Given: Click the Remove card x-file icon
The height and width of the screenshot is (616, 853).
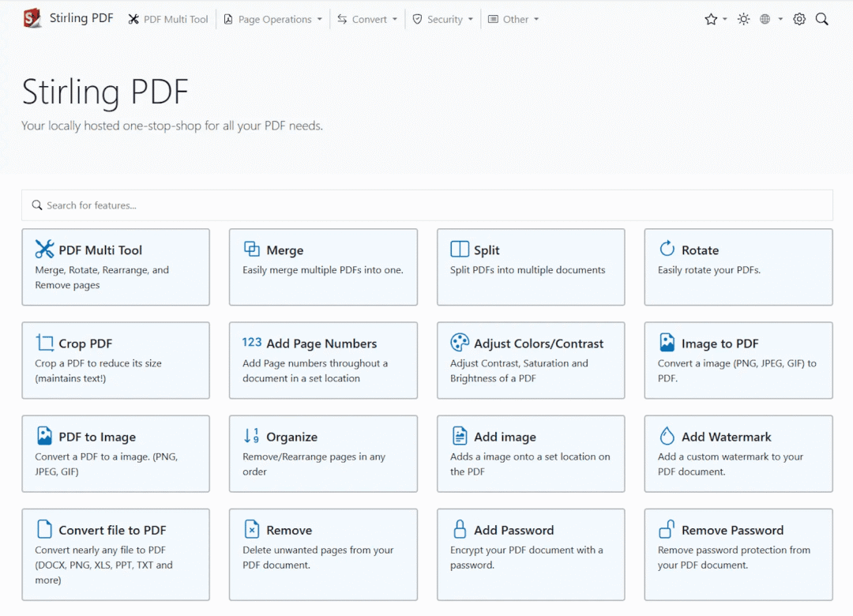Looking at the screenshot, I should pos(252,529).
